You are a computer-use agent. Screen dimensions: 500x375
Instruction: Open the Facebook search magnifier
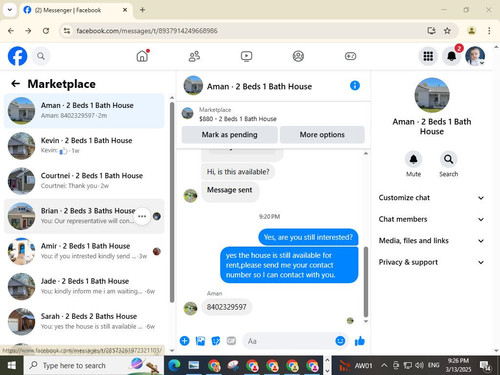[41, 56]
